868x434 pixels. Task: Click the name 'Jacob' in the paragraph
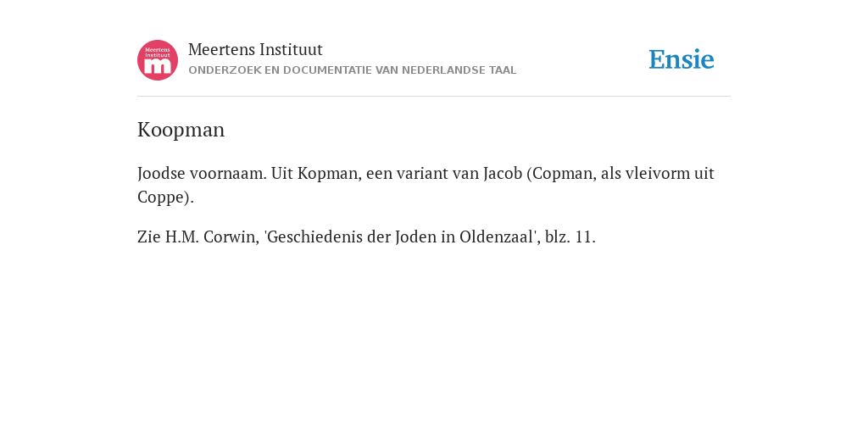pos(503,173)
